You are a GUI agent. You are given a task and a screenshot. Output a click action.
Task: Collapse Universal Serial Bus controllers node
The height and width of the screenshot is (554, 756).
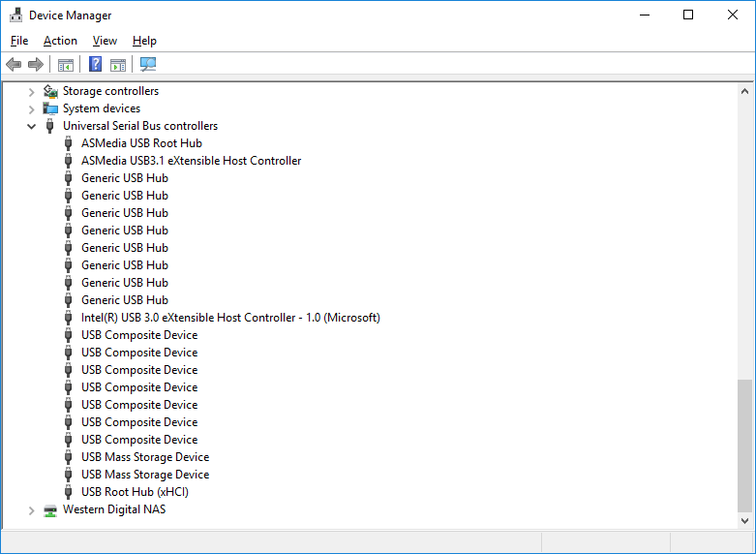pos(31,127)
